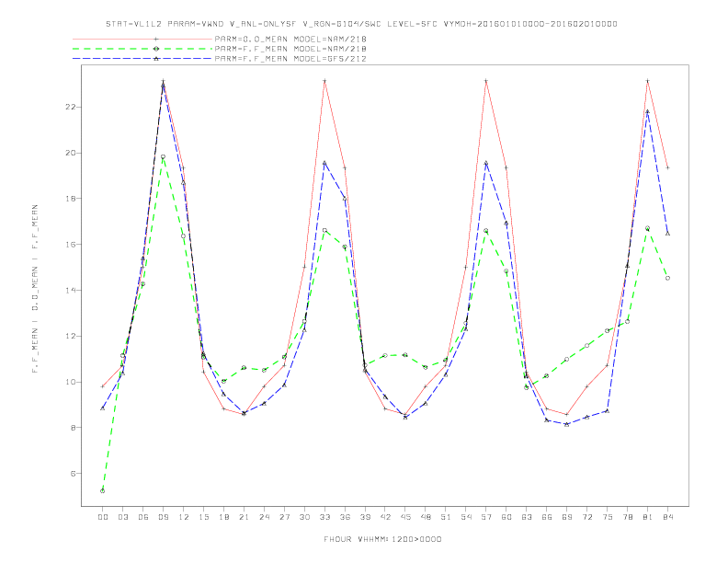Click x-axis tick label 36
Viewport: 728px width, 563px height.
345,517
